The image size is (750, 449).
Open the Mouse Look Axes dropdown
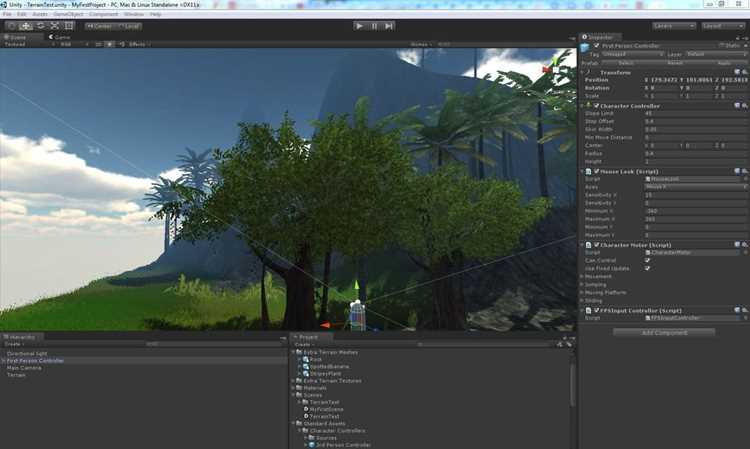tap(695, 187)
